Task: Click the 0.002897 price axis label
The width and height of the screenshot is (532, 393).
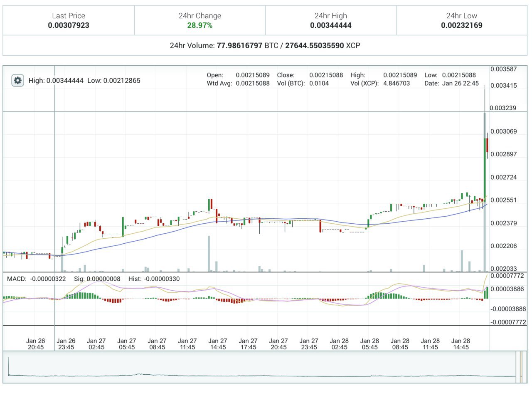Action: (503, 154)
